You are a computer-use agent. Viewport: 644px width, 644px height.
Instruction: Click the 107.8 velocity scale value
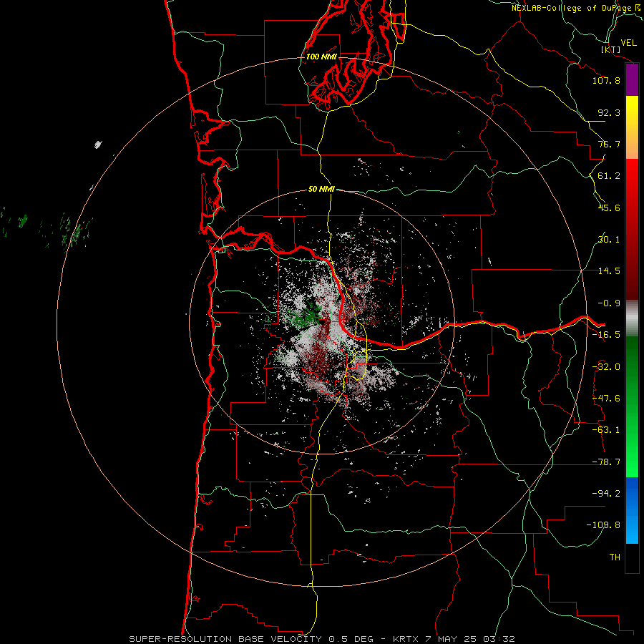(x=606, y=80)
